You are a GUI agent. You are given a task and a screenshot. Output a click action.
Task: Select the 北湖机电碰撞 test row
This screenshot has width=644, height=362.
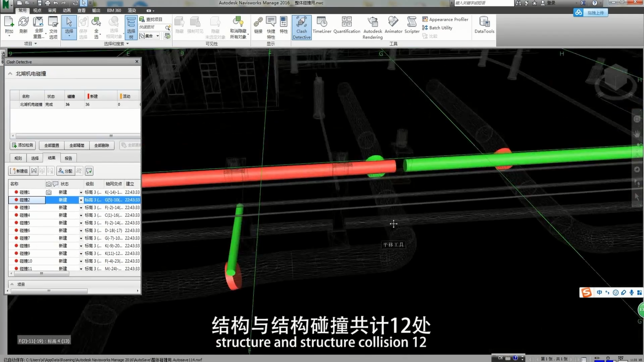tap(75, 104)
